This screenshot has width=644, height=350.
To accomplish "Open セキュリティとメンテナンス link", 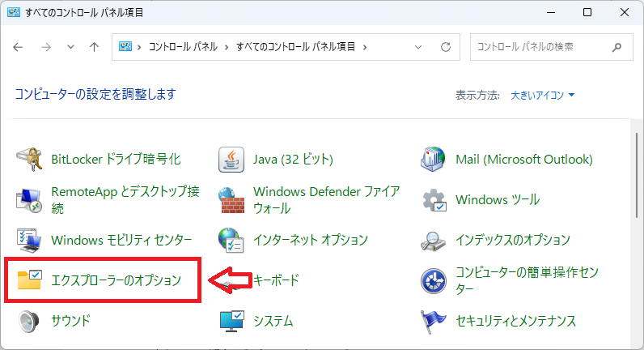I will pyautogui.click(x=516, y=321).
